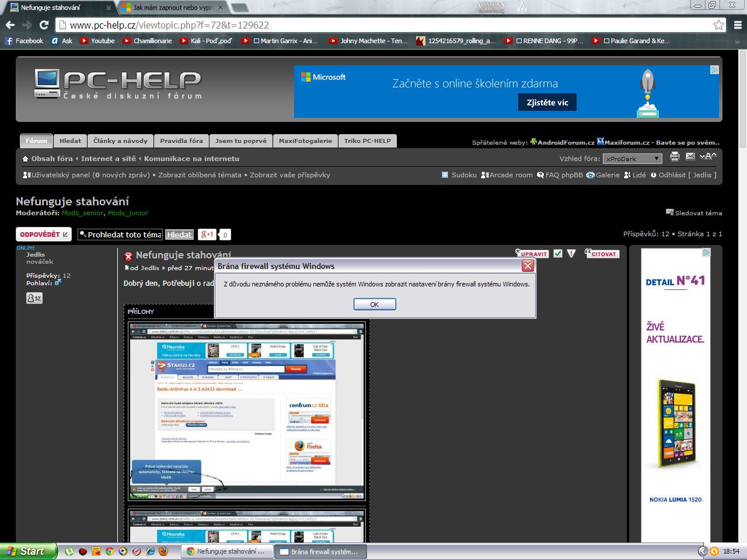747x560 pixels.
Task: Launch uTorrent from quick launch
Action: click(x=69, y=551)
